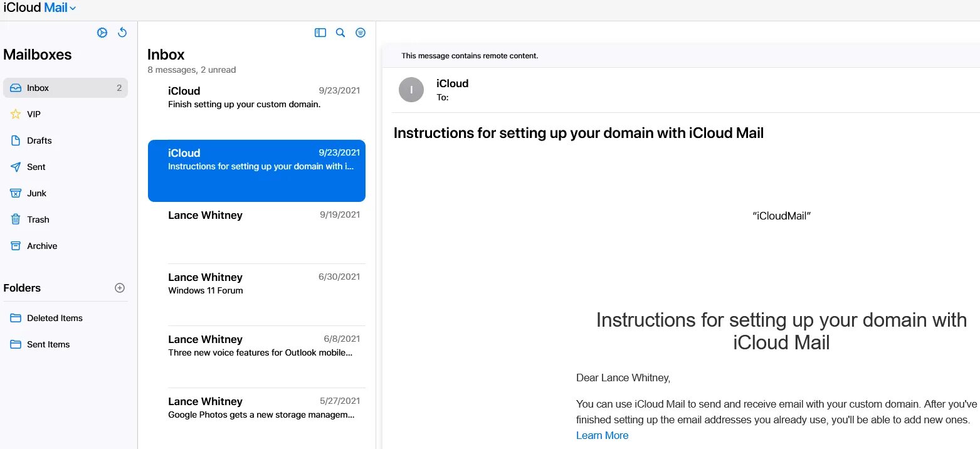The image size is (980, 449).
Task: Open mailbox settings gear icon
Action: point(102,33)
